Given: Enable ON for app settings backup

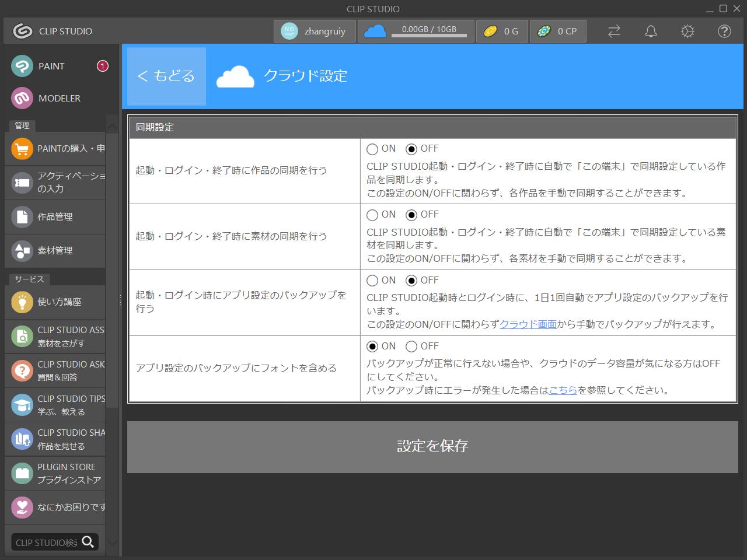Looking at the screenshot, I should point(372,280).
